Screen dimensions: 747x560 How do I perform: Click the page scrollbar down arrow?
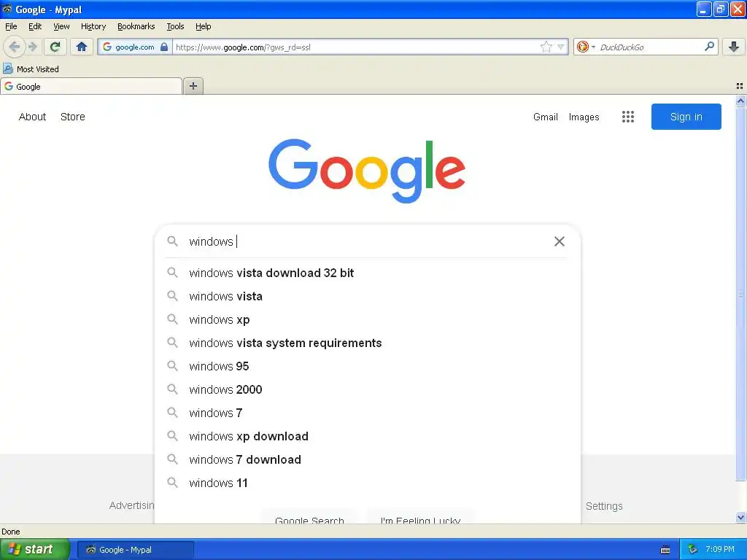pyautogui.click(x=740, y=517)
